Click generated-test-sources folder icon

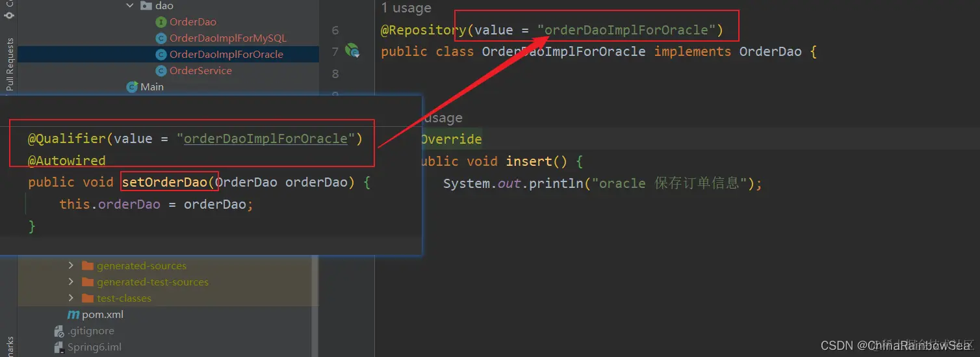[x=88, y=282]
